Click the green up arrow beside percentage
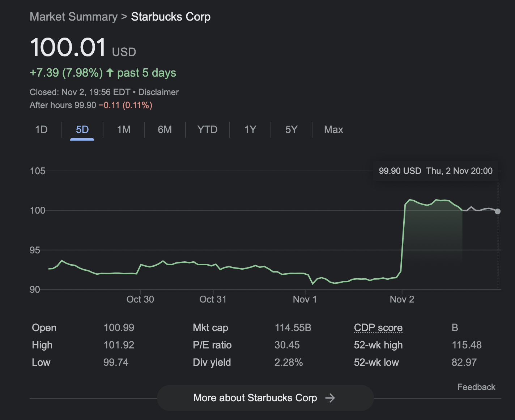515x420 pixels. [110, 73]
